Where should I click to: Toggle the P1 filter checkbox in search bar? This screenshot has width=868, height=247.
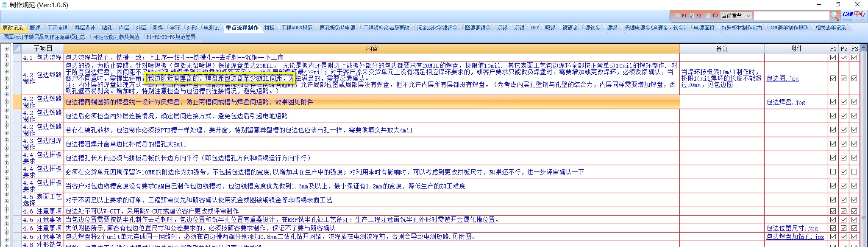[677, 16]
